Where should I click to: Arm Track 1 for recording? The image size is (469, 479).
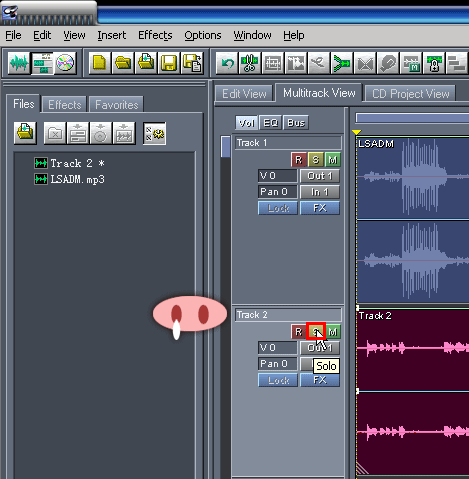(x=299, y=160)
